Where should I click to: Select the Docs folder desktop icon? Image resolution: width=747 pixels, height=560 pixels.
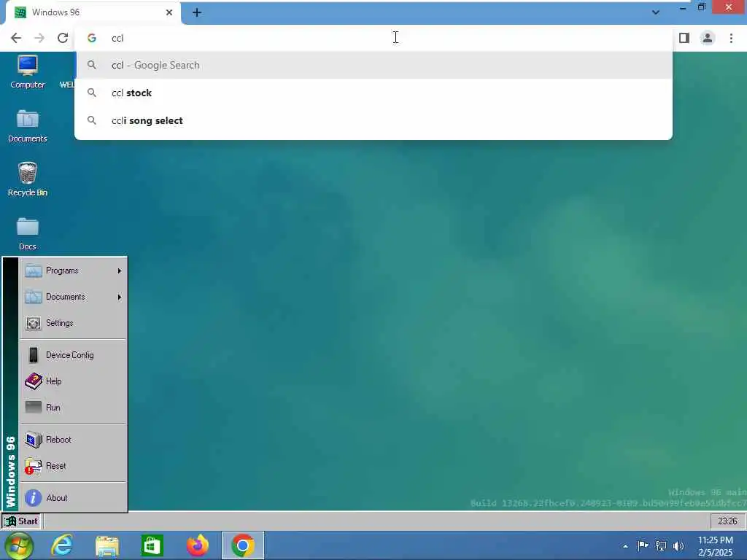[27, 234]
